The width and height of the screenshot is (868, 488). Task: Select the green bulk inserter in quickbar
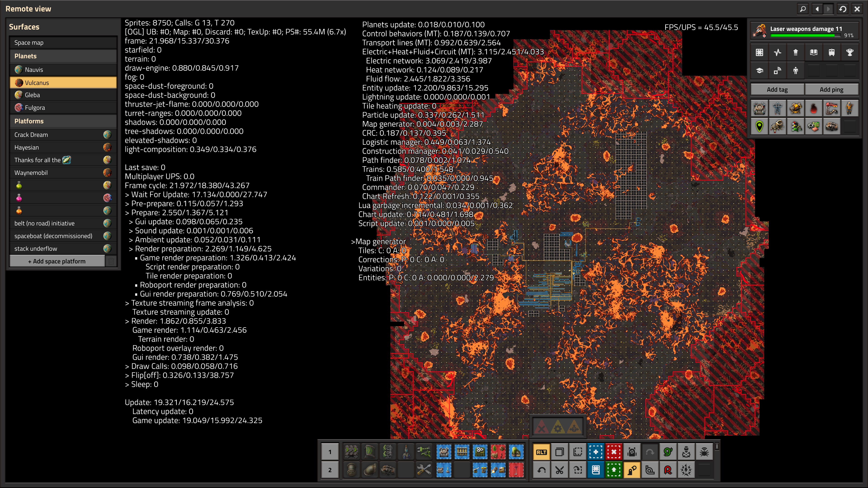tap(424, 452)
